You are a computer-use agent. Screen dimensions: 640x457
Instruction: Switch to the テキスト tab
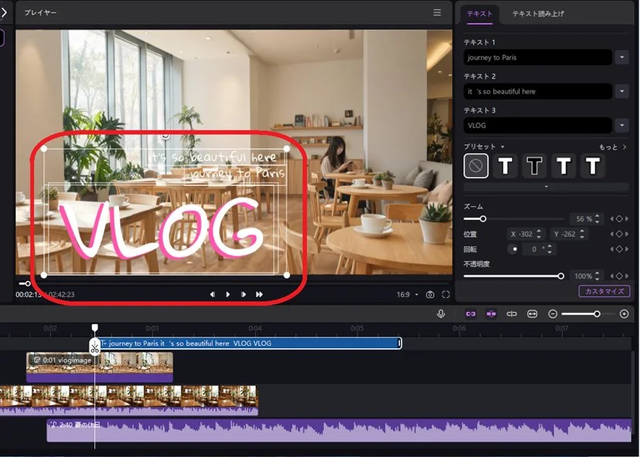pos(480,13)
